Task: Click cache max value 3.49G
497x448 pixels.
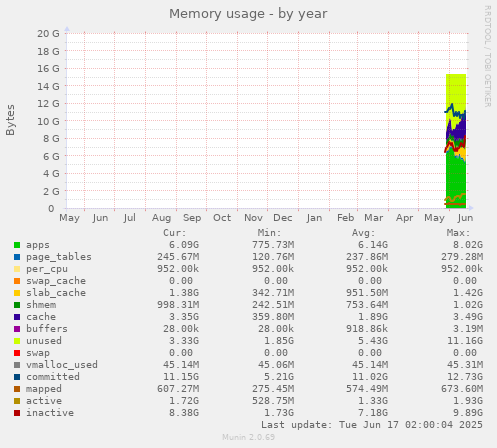Action: coord(468,317)
